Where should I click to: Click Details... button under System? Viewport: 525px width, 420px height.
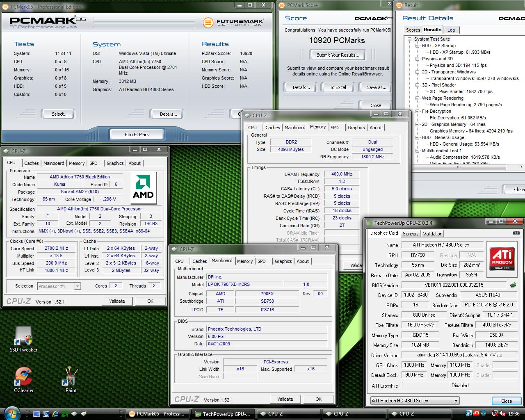click(168, 114)
